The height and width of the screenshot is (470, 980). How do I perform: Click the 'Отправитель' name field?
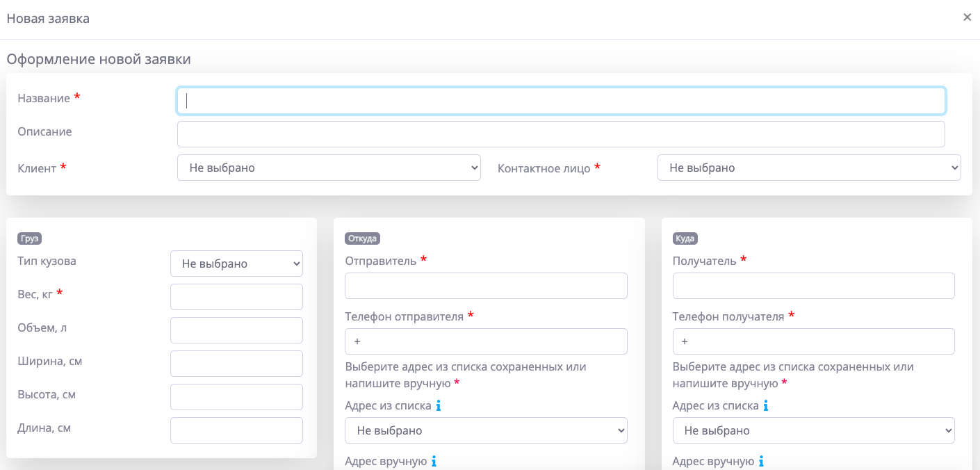tap(486, 286)
